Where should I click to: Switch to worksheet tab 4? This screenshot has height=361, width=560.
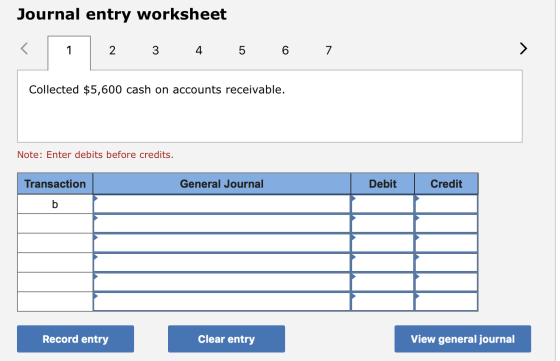click(x=199, y=50)
